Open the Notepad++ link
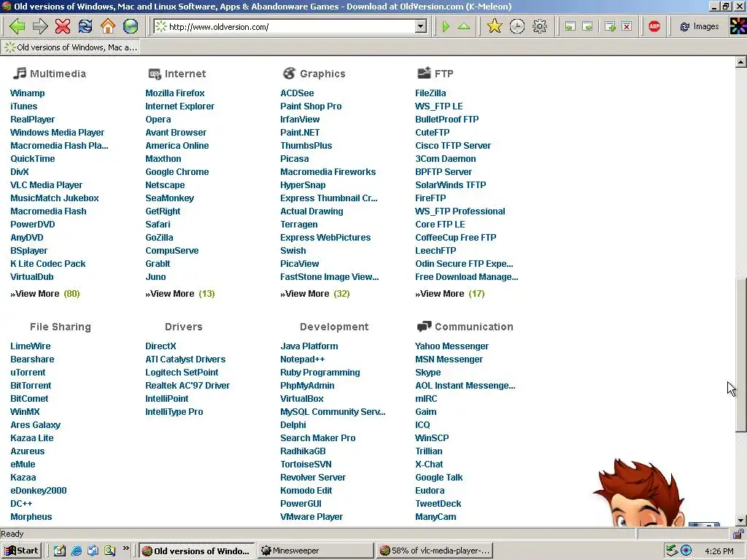 [303, 359]
